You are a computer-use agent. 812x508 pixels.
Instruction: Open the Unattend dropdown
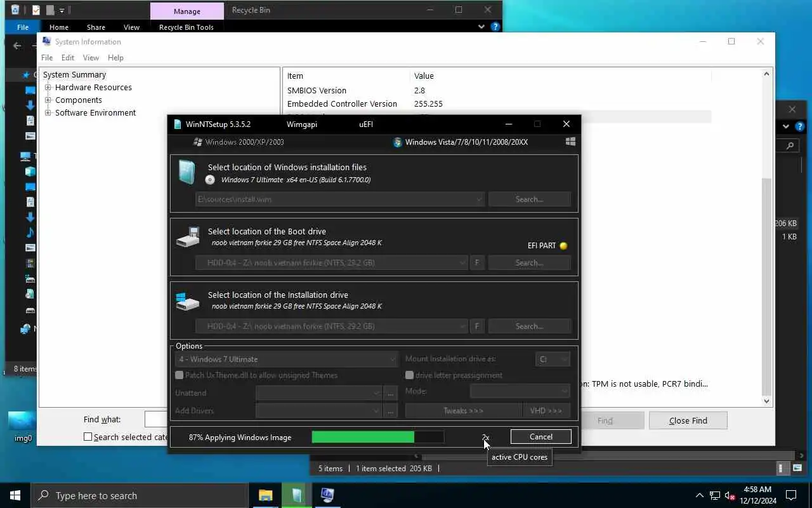(318, 393)
